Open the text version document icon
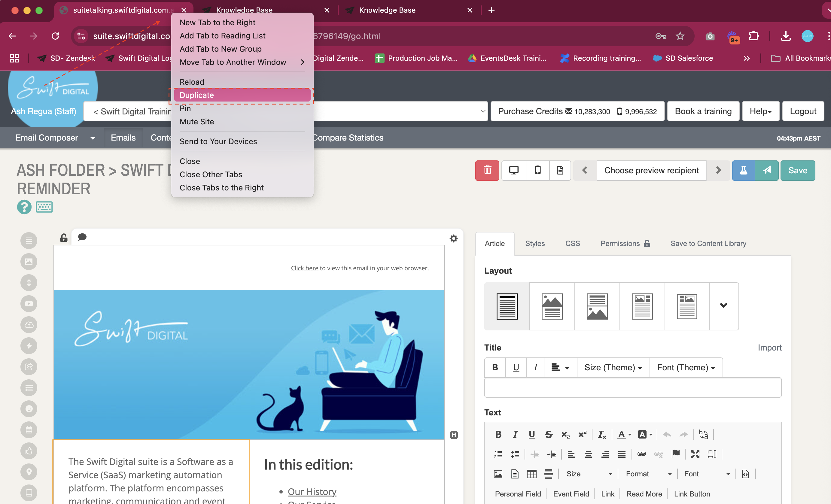Viewport: 831px width, 504px height. [x=560, y=171]
